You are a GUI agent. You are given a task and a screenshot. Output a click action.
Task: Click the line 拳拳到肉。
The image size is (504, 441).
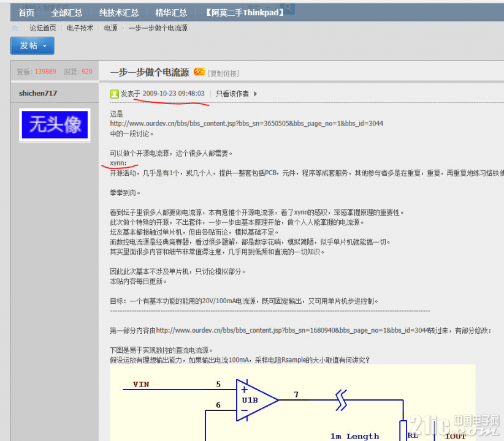125,193
